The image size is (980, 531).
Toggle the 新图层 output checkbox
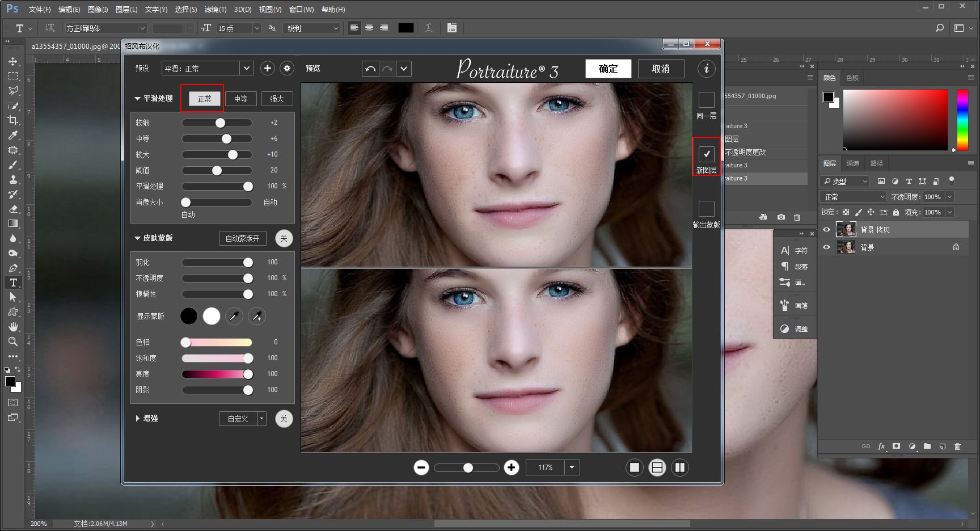pos(707,154)
